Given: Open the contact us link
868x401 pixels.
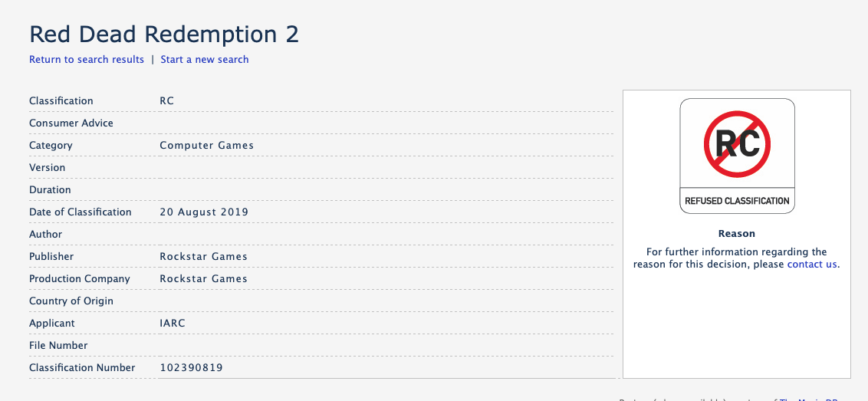Looking at the screenshot, I should [x=812, y=264].
